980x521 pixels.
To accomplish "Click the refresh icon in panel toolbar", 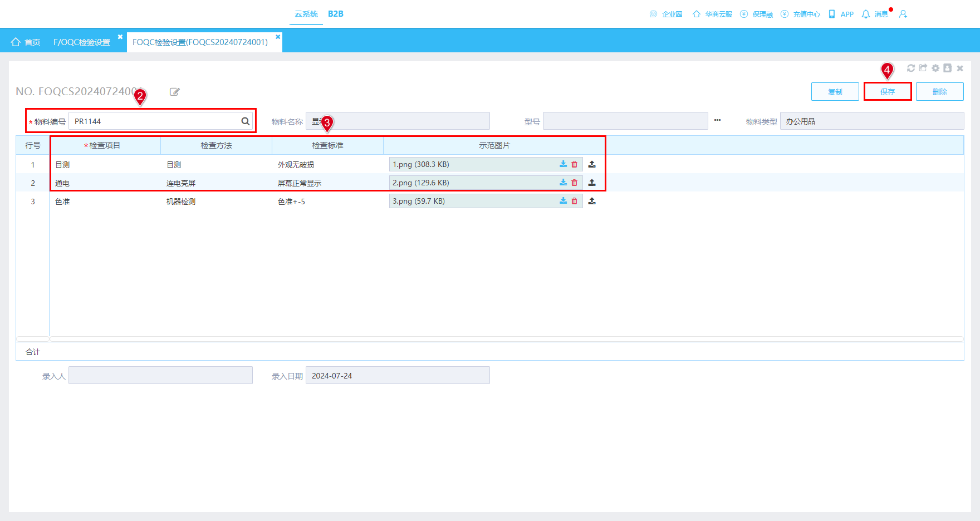I will coord(911,68).
